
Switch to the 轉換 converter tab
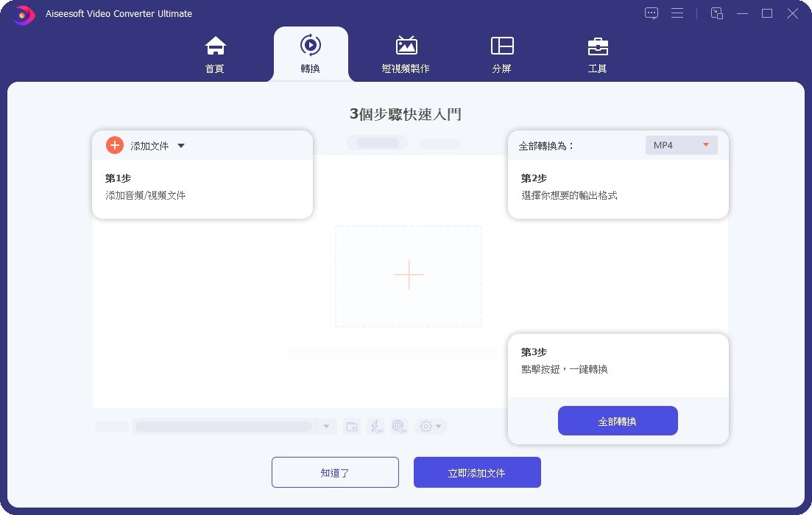pos(311,55)
